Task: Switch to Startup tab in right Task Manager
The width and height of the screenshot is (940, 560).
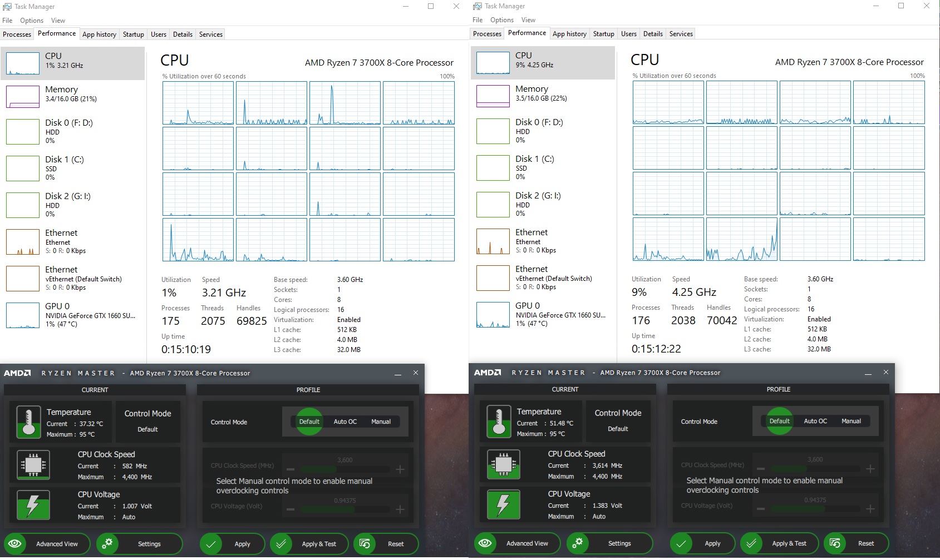Action: pos(604,34)
